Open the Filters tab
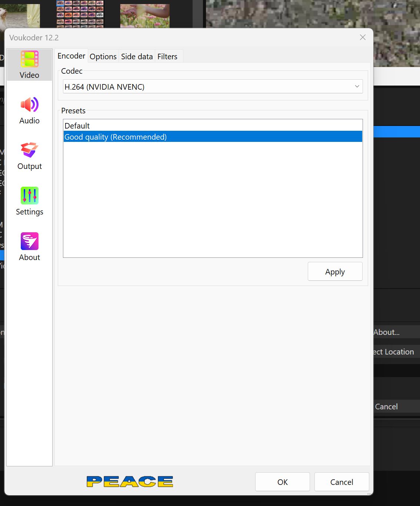This screenshot has width=420, height=506. pyautogui.click(x=167, y=57)
